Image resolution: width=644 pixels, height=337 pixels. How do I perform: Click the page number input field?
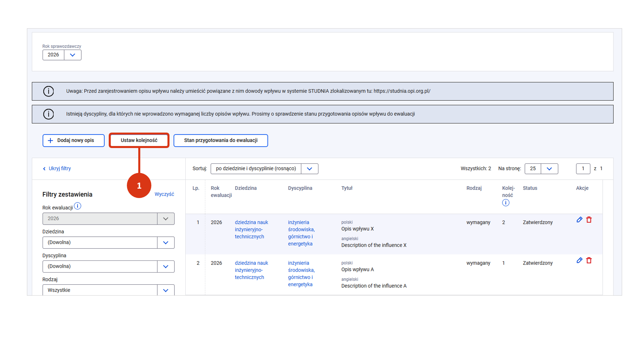pos(583,169)
